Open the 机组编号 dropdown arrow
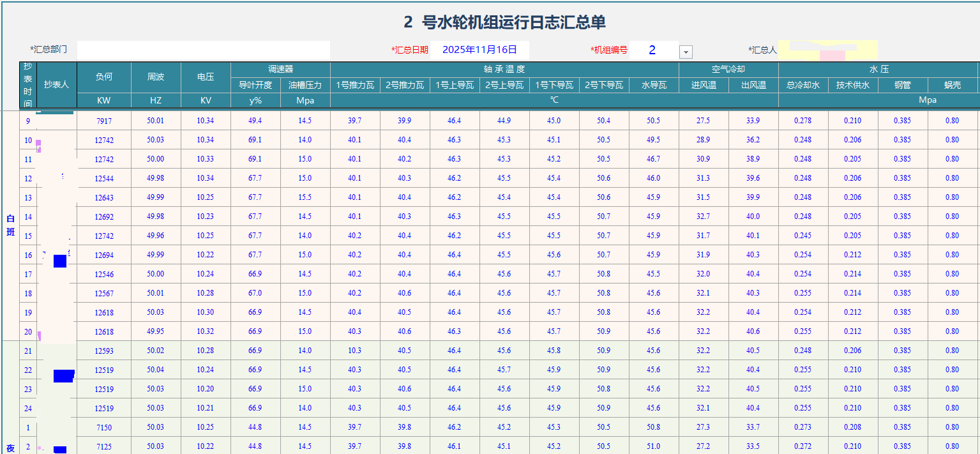Screen dimensions: 980x454 (686, 52)
